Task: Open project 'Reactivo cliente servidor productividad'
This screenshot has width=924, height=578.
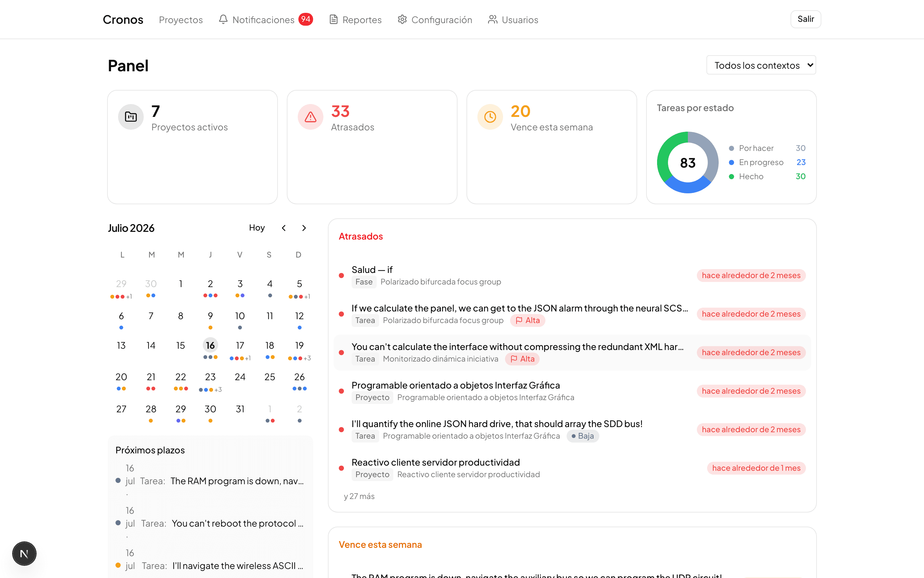Action: (572, 468)
